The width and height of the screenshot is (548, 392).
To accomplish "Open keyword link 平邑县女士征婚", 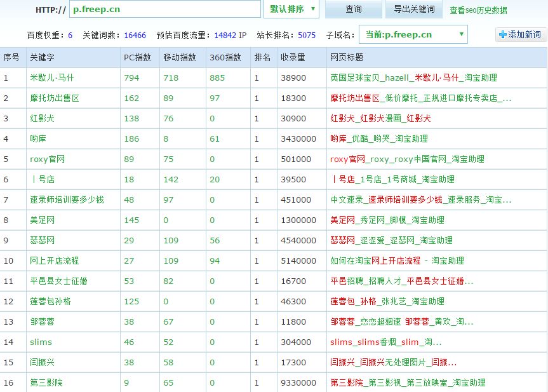I will [x=58, y=281].
